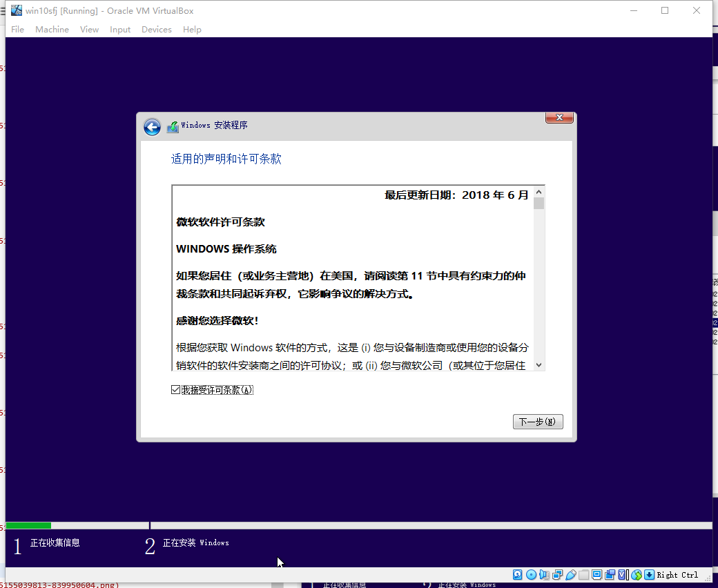Click step 1 正在收集信息 label
Viewport: 718px width, 588px height.
tap(55, 542)
